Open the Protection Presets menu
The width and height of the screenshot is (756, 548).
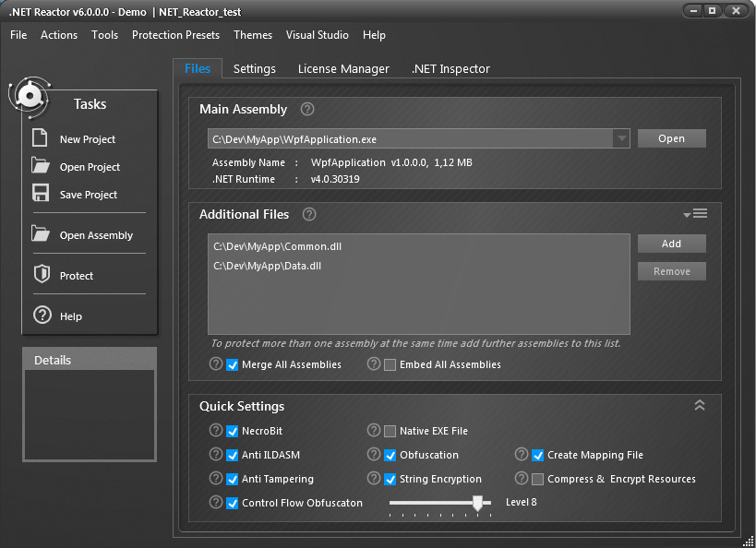tap(175, 35)
